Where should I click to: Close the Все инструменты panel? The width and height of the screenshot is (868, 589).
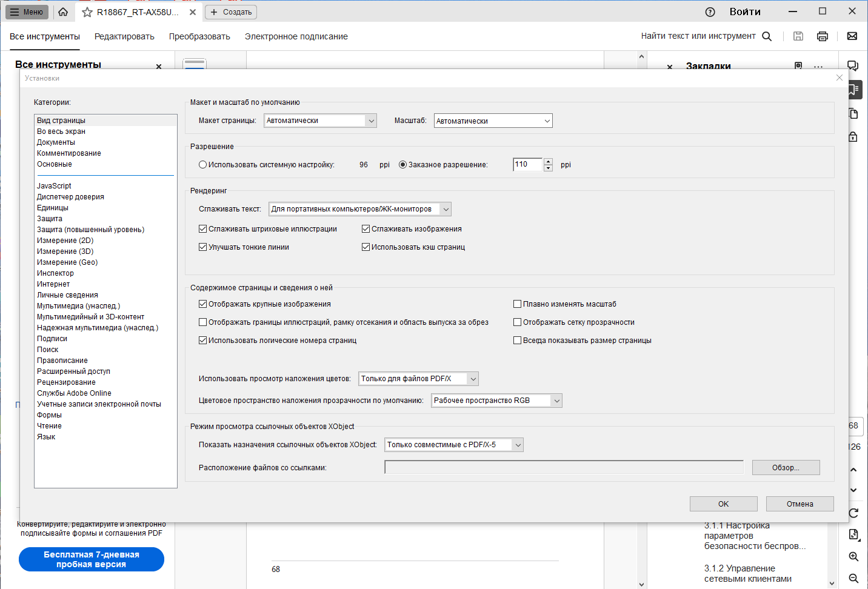pyautogui.click(x=159, y=67)
